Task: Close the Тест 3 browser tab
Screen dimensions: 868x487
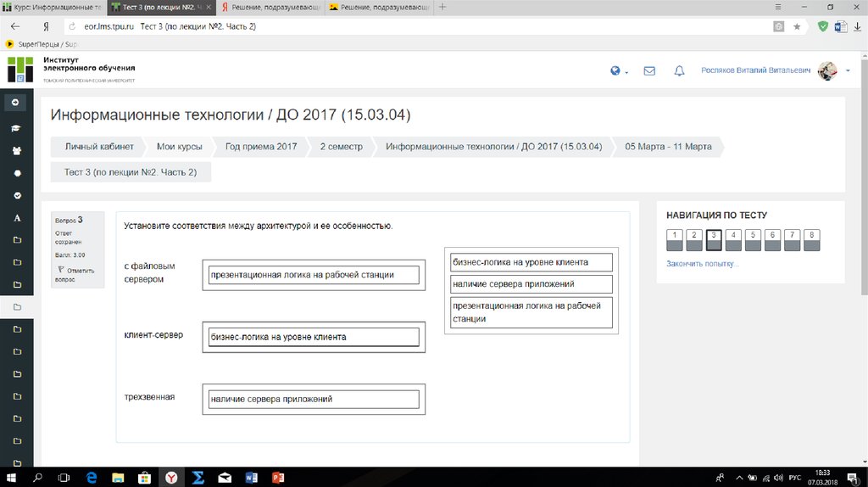Action: pyautogui.click(x=209, y=7)
